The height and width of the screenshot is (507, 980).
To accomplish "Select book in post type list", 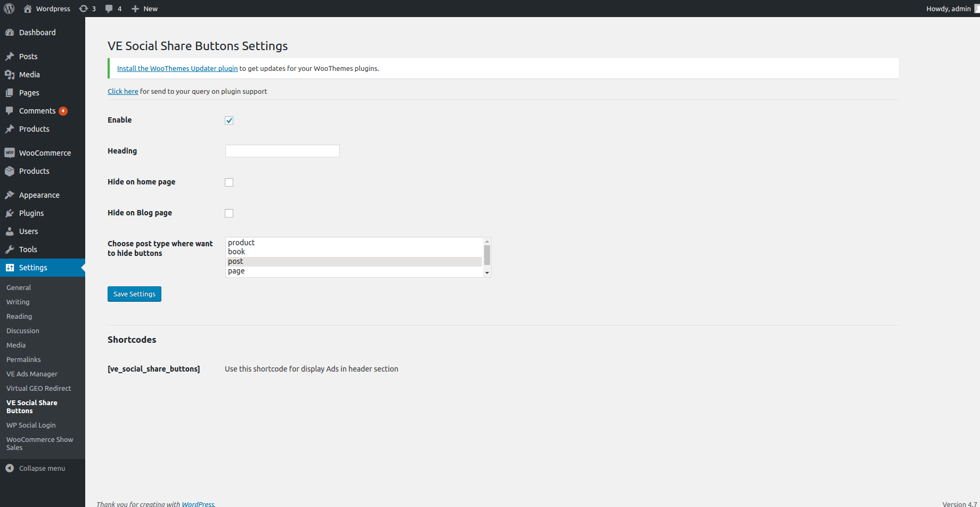I will coord(354,252).
